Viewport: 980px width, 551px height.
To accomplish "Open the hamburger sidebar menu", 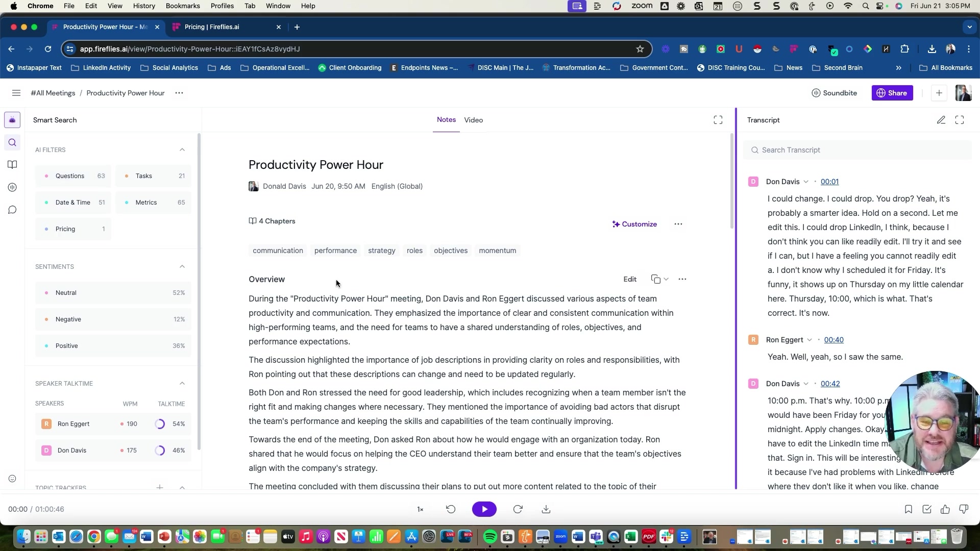I will 16,93.
